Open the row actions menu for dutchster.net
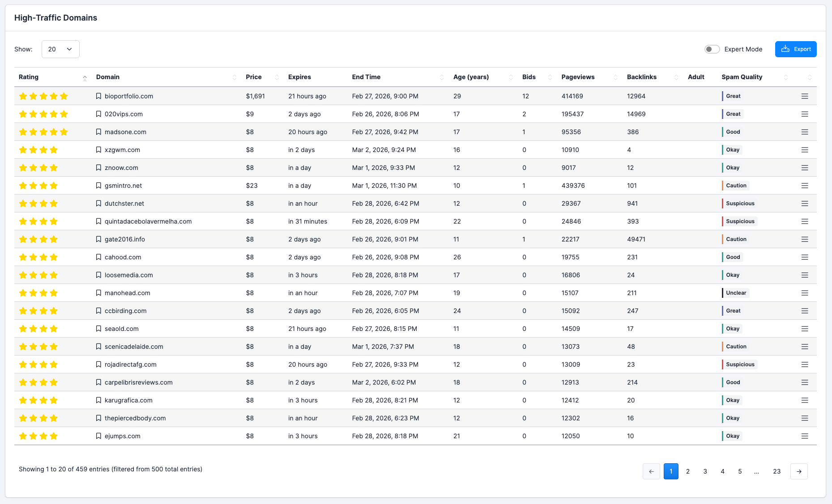Image resolution: width=832 pixels, height=504 pixels. pos(805,203)
